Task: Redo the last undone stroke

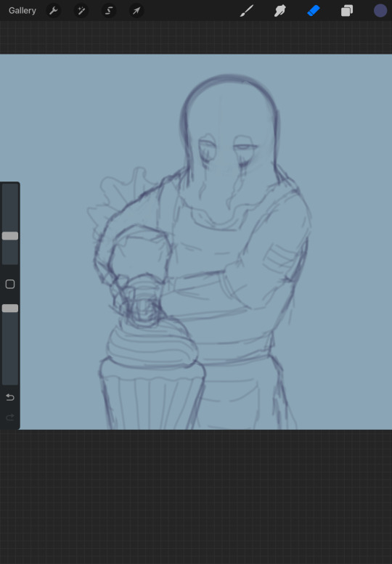Action: 10,417
